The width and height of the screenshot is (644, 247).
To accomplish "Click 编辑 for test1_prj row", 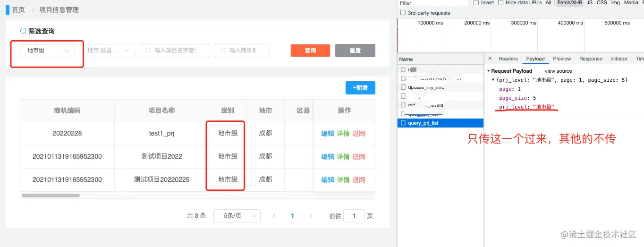I will [x=328, y=134].
